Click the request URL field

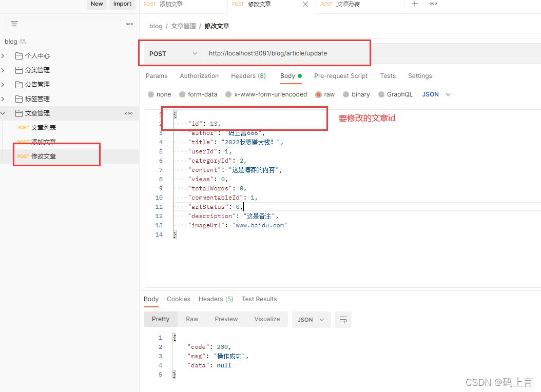286,53
